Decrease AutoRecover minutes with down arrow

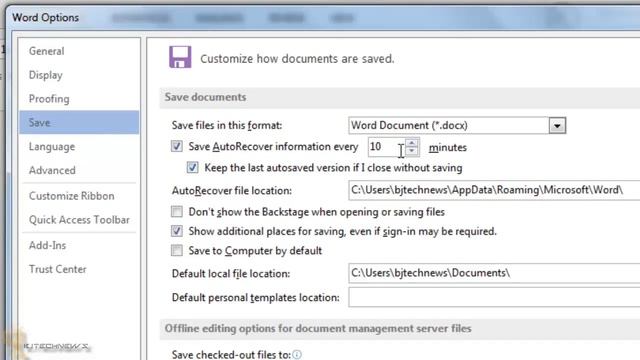(x=412, y=151)
